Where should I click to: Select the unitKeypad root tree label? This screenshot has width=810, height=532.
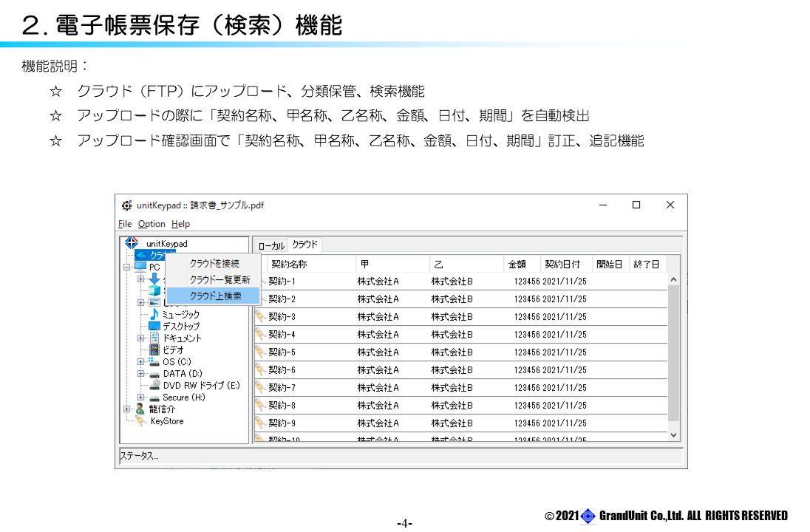(167, 244)
